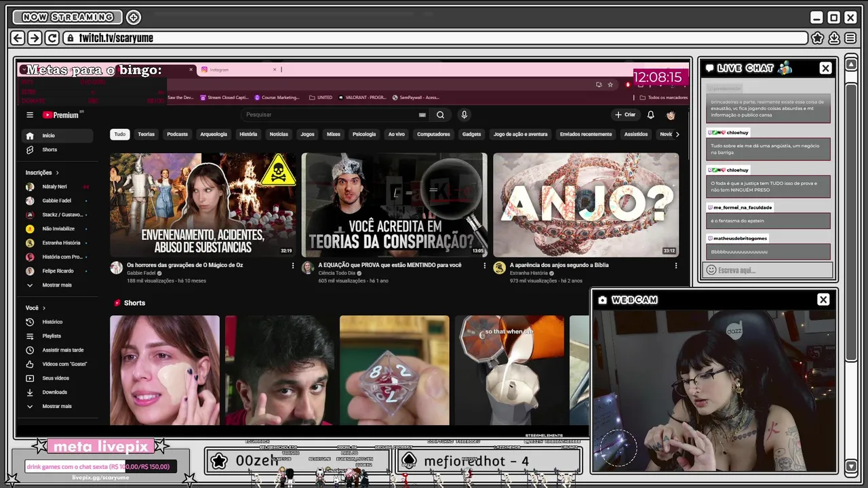Screen dimensions: 868x488
Task: Click the overlay browser forward arrow
Action: 35,38
